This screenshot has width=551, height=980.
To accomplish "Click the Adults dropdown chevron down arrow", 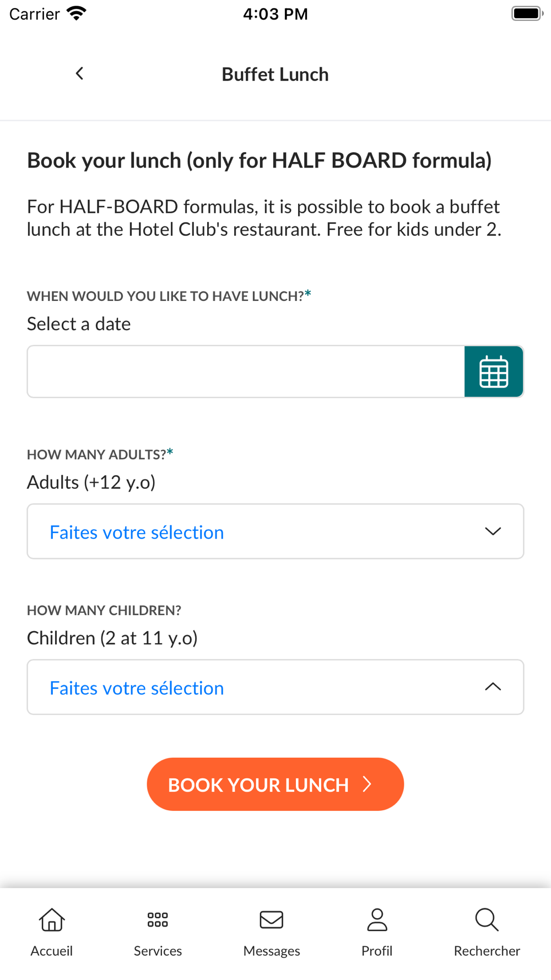I will [493, 531].
